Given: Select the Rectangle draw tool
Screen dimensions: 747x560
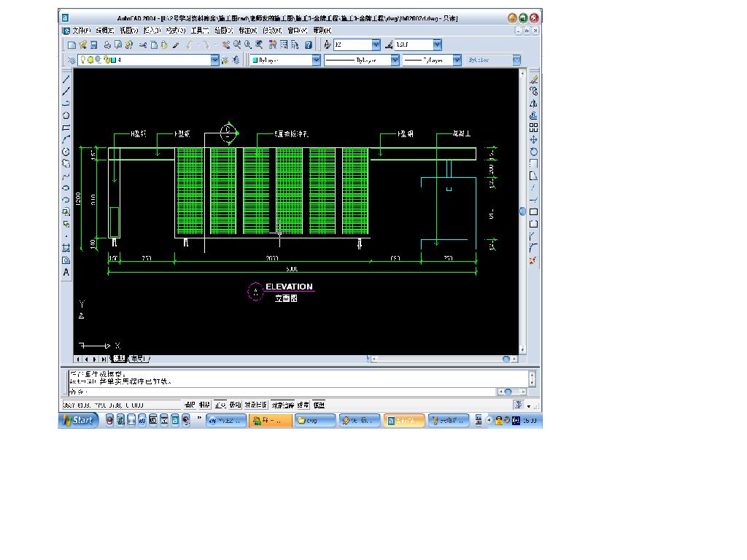Looking at the screenshot, I should 66,128.
